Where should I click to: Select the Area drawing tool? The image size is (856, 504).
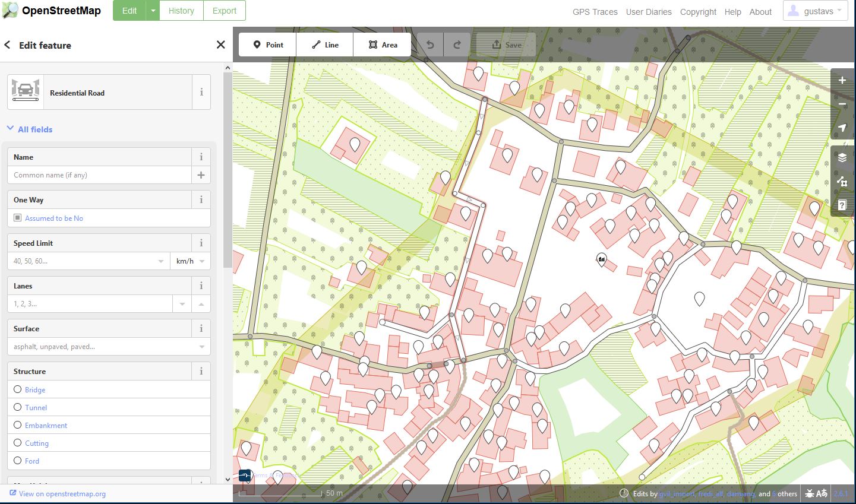383,45
